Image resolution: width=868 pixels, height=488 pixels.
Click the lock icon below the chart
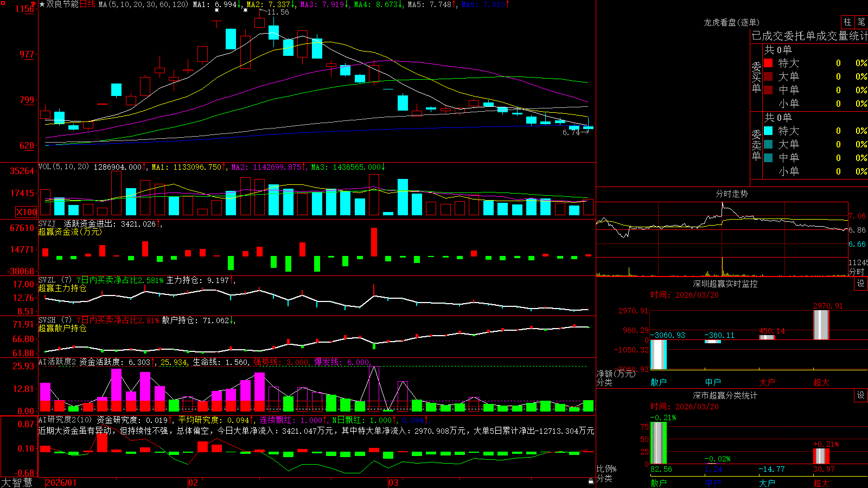pos(591,481)
